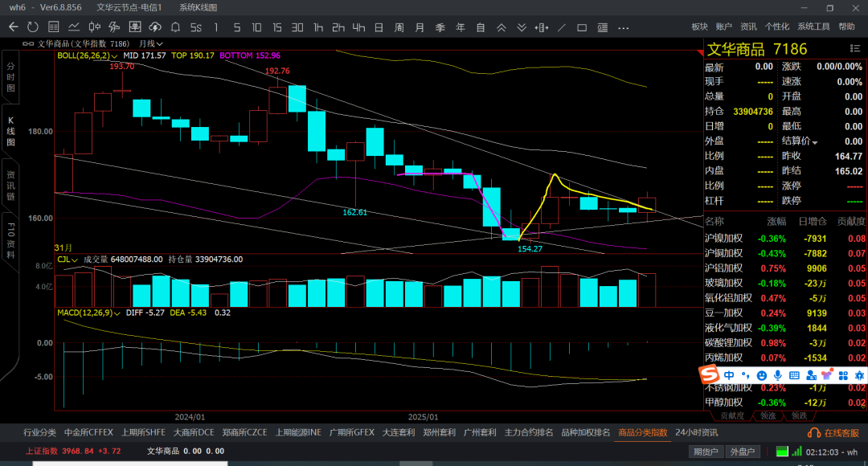Click the double down chevron icon
The height and width of the screenshot is (466, 868).
[522, 27]
